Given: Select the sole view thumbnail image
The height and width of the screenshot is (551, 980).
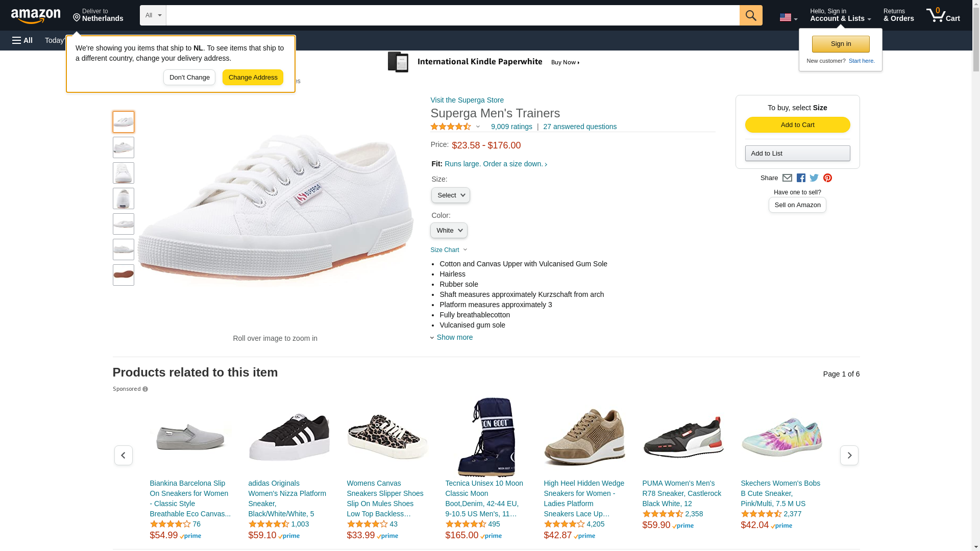Looking at the screenshot, I should pos(124,275).
